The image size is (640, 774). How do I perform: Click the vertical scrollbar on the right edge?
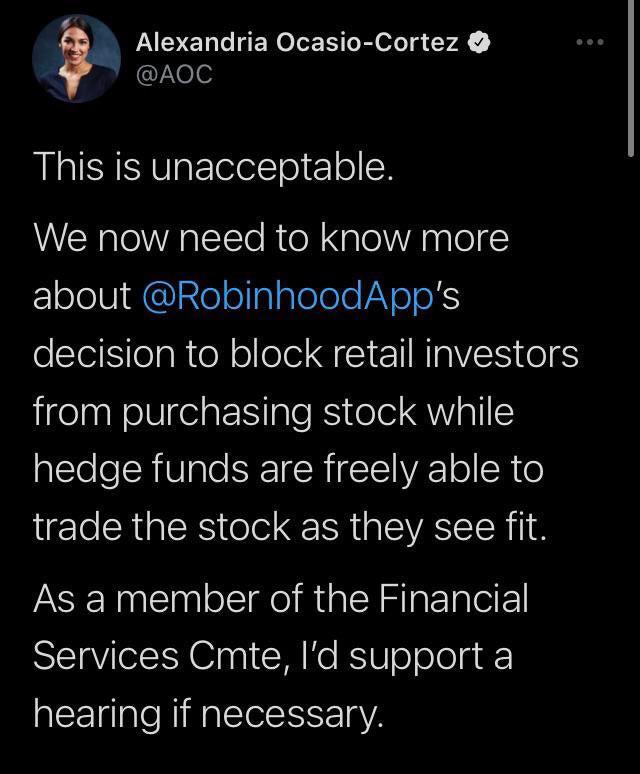coord(632,80)
